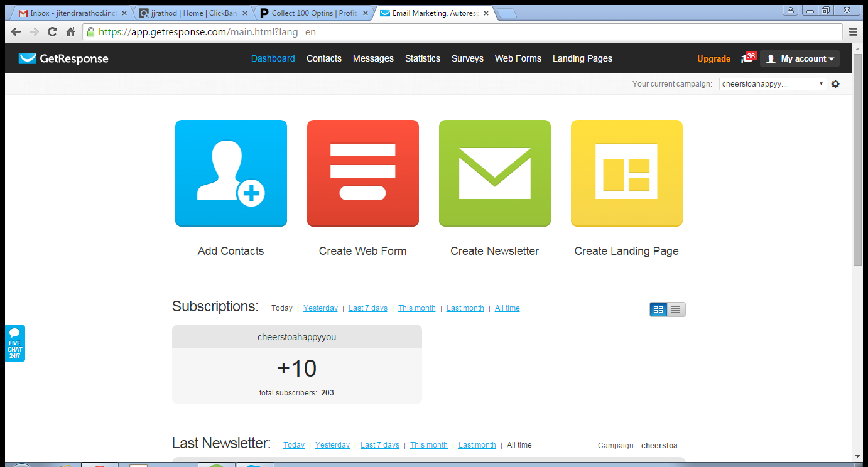
Task: Click the Create Web Form label
Action: (x=363, y=251)
